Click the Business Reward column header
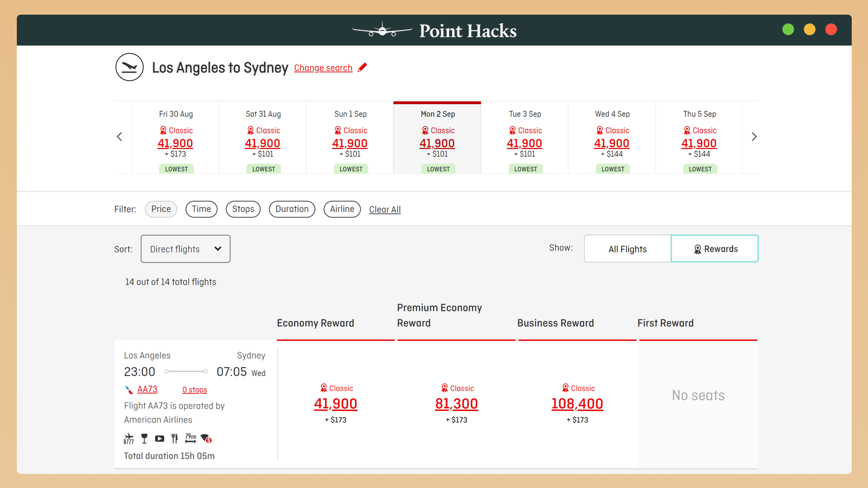868x488 pixels. (556, 323)
